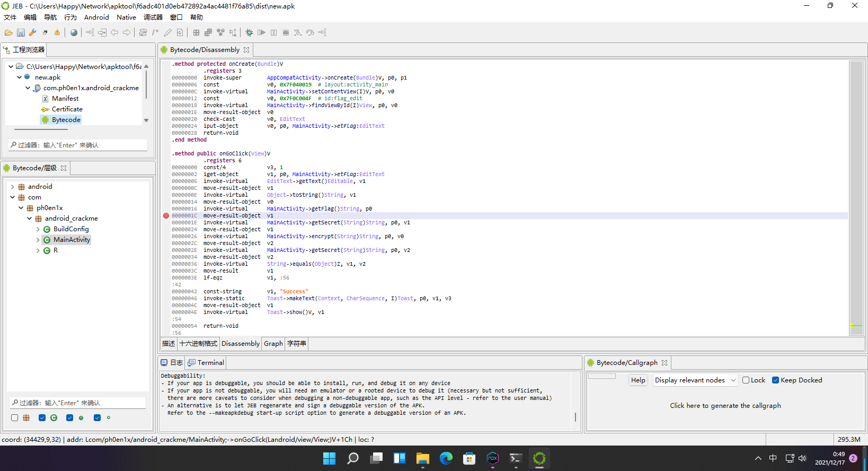This screenshot has height=471, width=868.
Task: Click the debugger step-over icon
Action: click(310, 32)
